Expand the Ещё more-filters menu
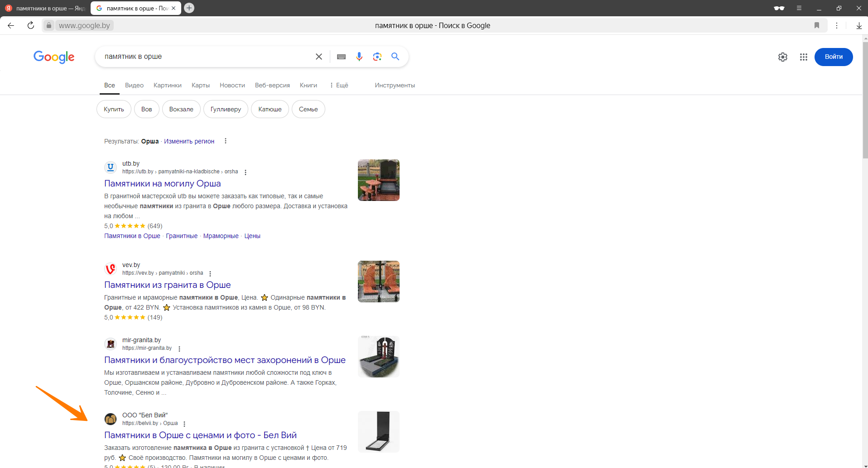Screen dimensions: 868x468 [x=339, y=85]
